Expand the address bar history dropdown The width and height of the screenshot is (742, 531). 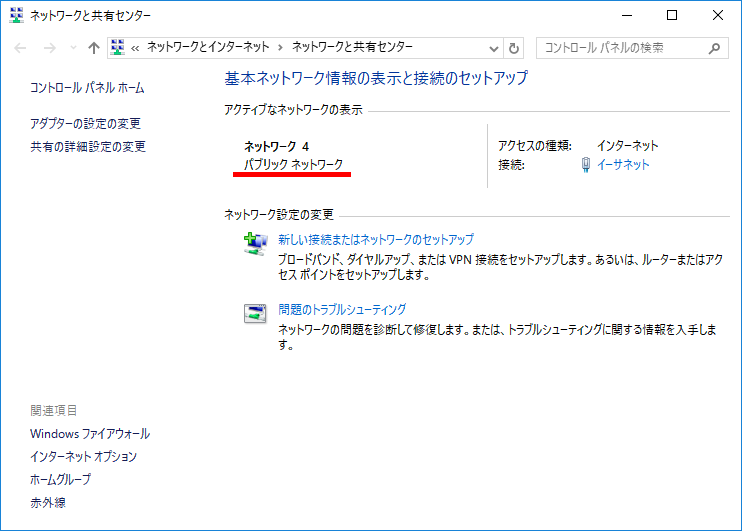click(494, 48)
